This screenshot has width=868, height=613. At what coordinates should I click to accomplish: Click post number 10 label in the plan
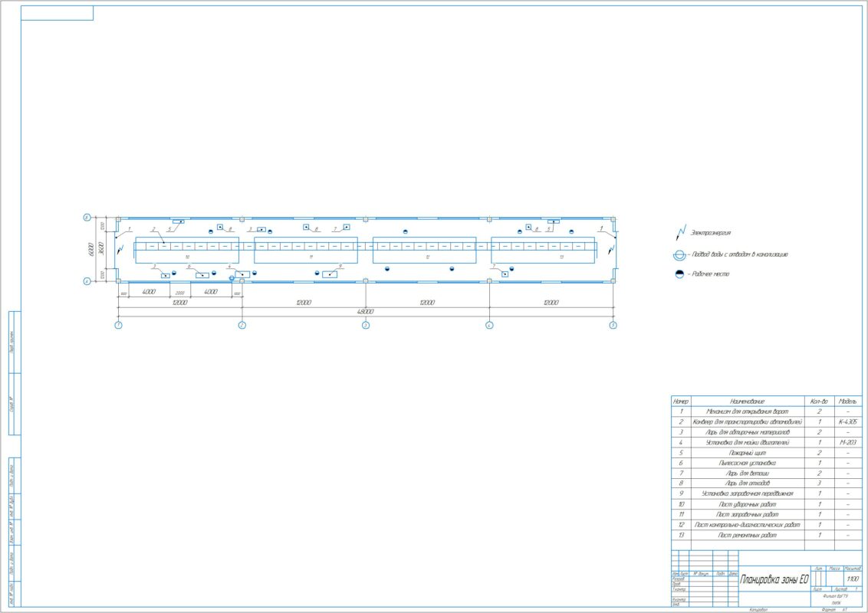pyautogui.click(x=188, y=257)
